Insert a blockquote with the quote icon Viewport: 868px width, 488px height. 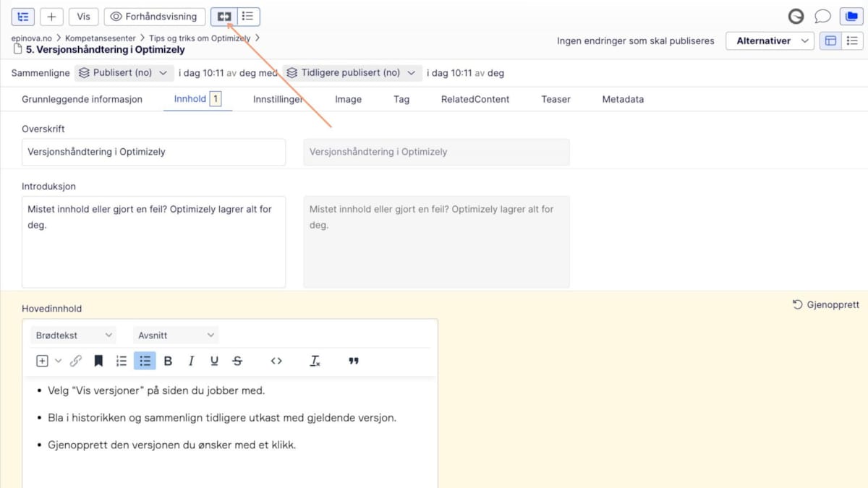tap(354, 361)
